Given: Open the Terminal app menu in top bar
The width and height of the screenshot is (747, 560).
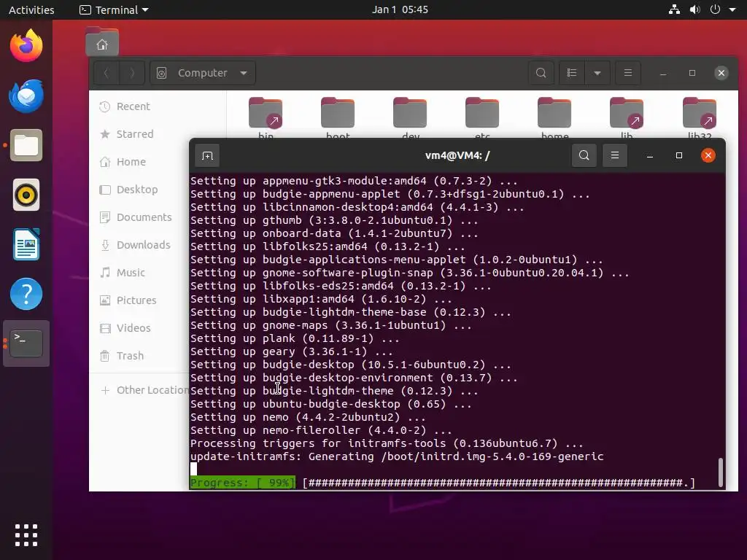Looking at the screenshot, I should click(x=114, y=9).
